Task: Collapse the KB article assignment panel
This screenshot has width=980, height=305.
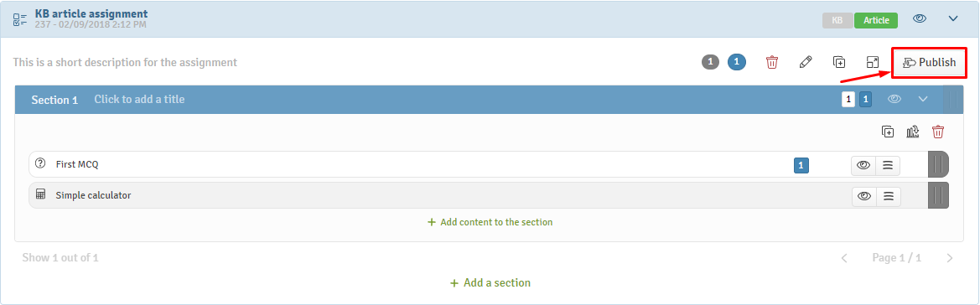Action: pos(953,18)
